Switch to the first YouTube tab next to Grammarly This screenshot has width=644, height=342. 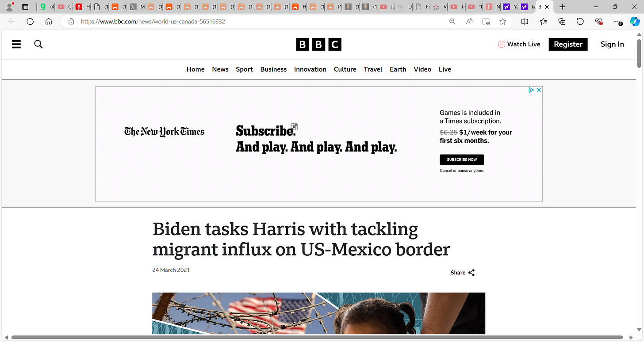pyautogui.click(x=65, y=7)
